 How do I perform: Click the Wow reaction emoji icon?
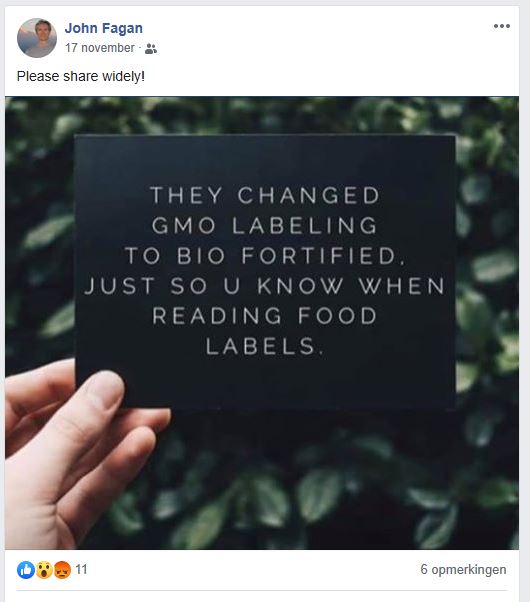coord(44,570)
